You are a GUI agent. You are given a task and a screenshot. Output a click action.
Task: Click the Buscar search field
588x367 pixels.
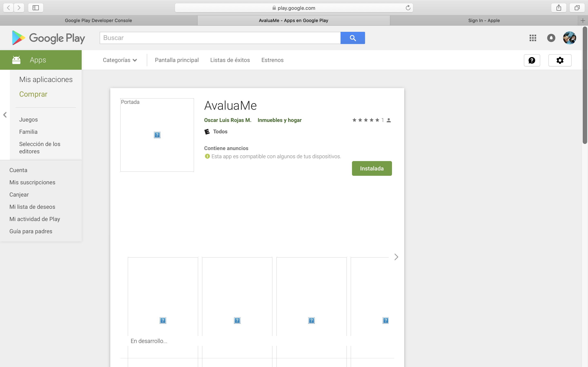pos(220,38)
